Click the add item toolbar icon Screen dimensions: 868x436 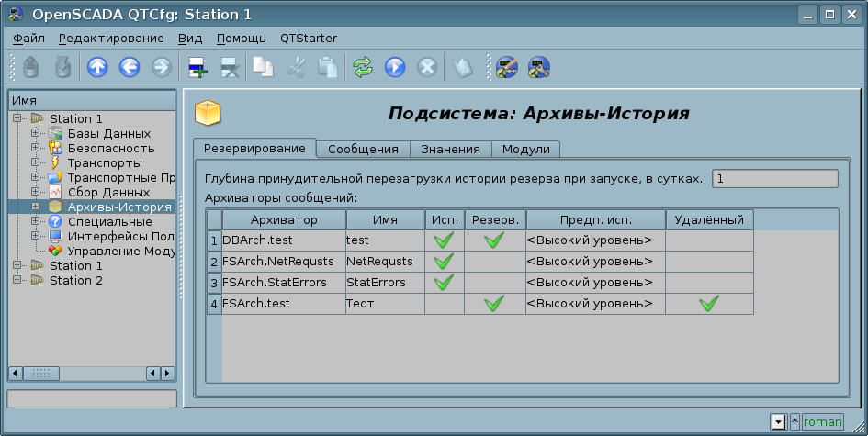tap(197, 67)
